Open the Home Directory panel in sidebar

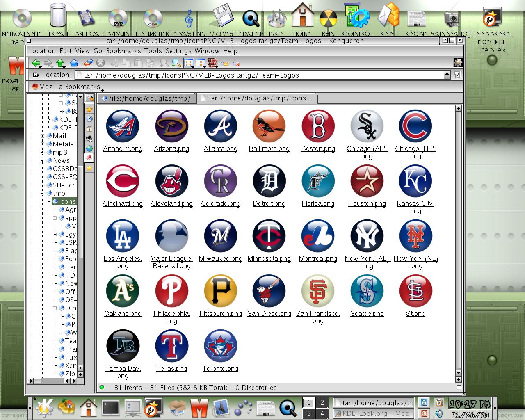89,129
